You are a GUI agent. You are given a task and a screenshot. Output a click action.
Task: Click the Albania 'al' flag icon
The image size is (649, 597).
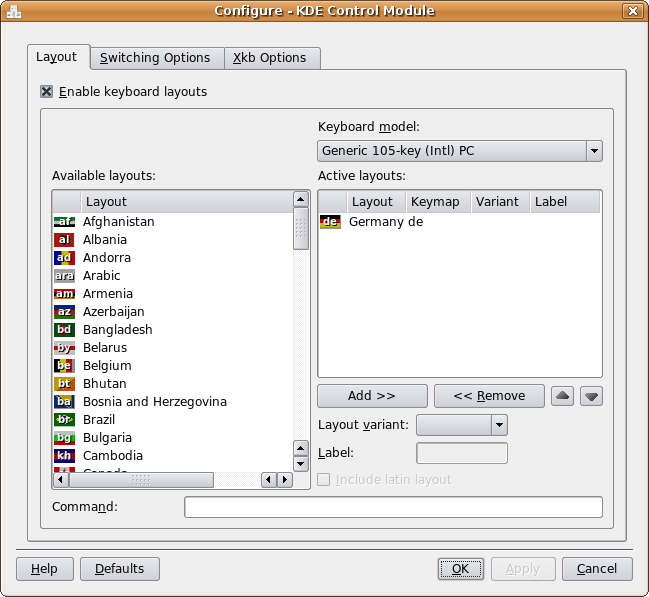(64, 240)
